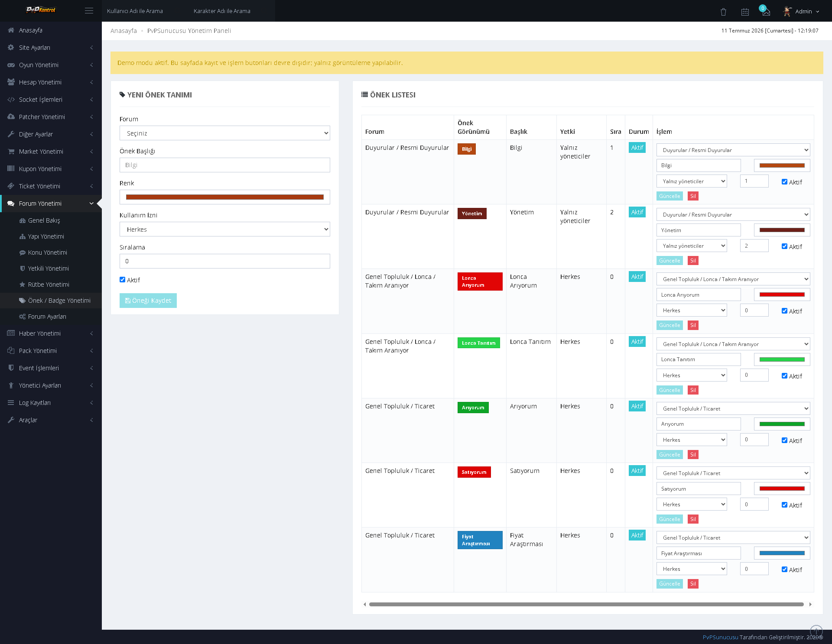Click the Yönetici Ayarları person icon
This screenshot has width=832, height=644.
pos(11,385)
